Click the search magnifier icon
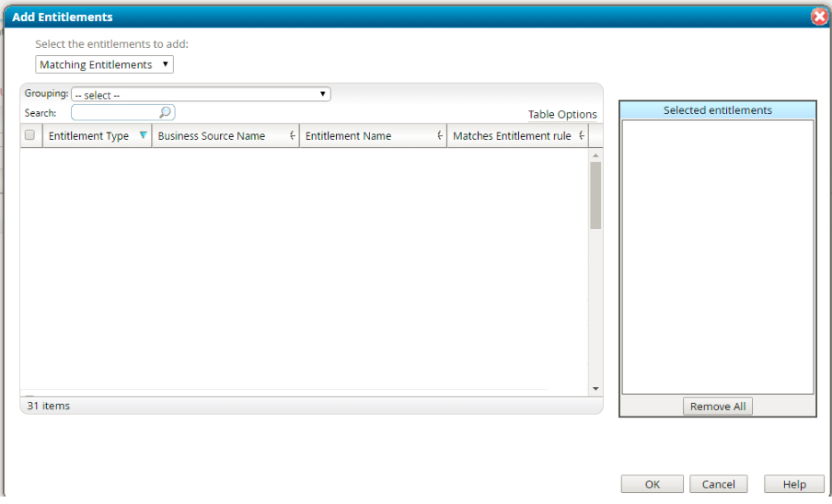 tap(165, 112)
